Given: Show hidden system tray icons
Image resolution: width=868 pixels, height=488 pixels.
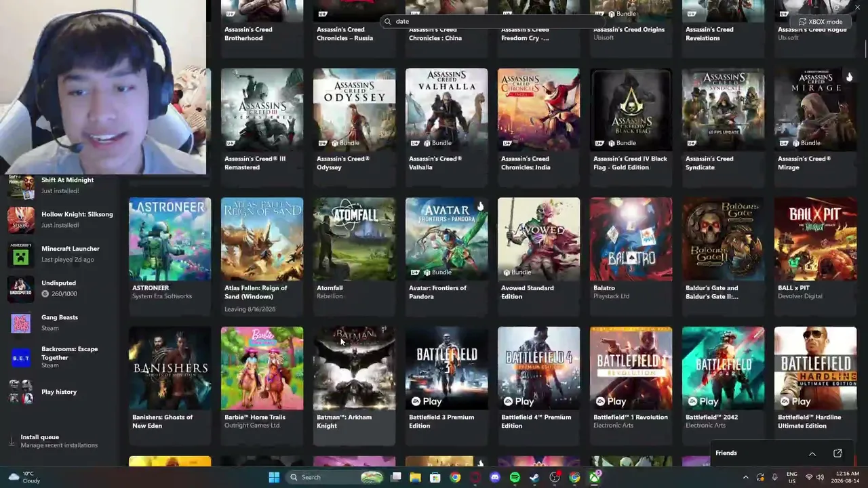Looking at the screenshot, I should tap(746, 477).
